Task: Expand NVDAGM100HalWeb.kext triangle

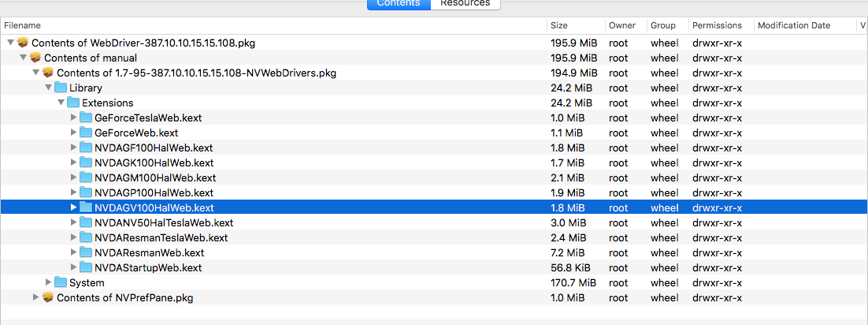Action: pos(73,177)
